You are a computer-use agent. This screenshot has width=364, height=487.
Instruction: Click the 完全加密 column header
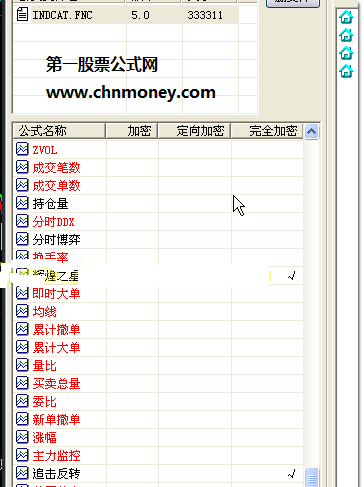[x=267, y=131]
